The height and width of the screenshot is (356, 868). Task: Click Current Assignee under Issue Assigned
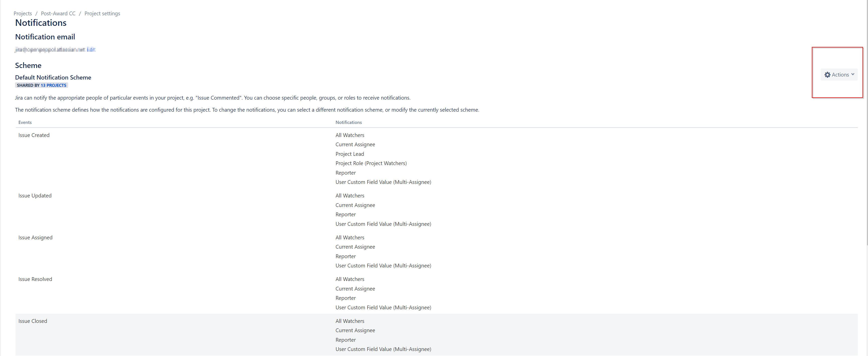[355, 247]
